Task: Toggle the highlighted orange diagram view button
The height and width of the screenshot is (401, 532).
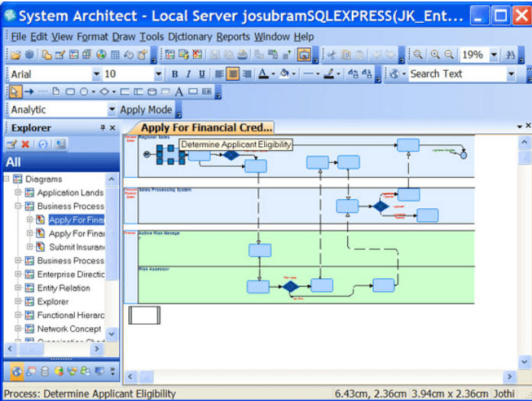Action: (x=304, y=55)
